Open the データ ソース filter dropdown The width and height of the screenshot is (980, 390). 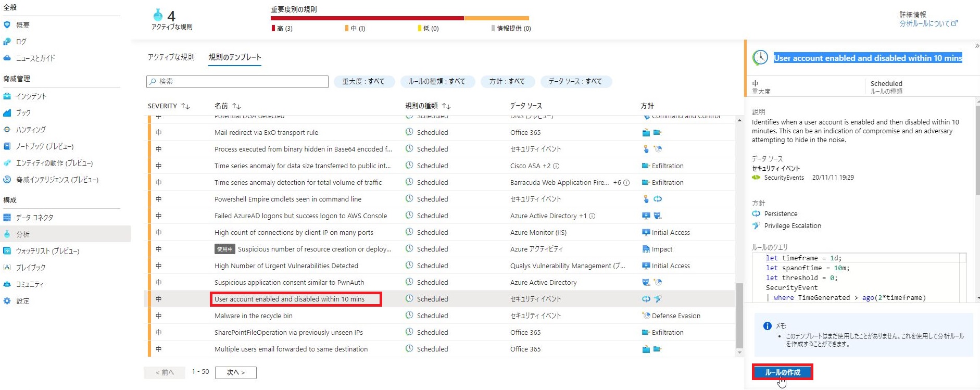coord(575,82)
